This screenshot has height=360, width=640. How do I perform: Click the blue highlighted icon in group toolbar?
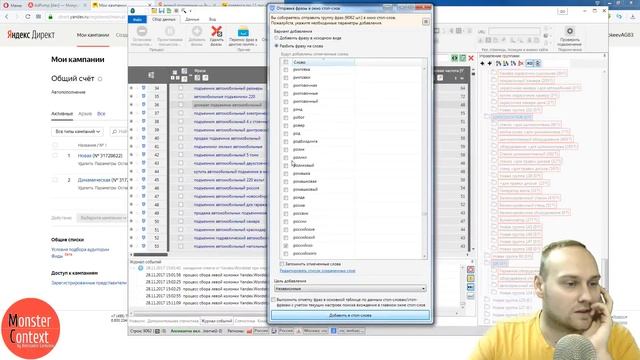tap(529, 64)
